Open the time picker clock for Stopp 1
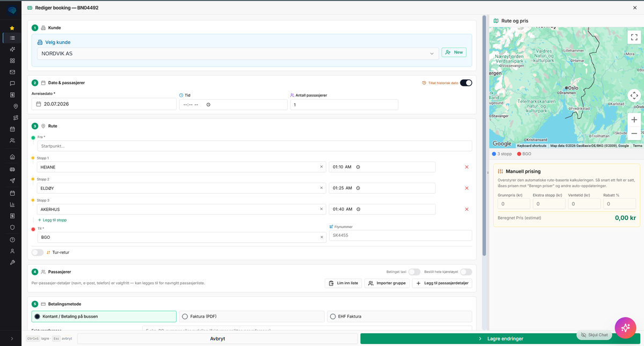This screenshot has height=346, width=644. pos(358,167)
